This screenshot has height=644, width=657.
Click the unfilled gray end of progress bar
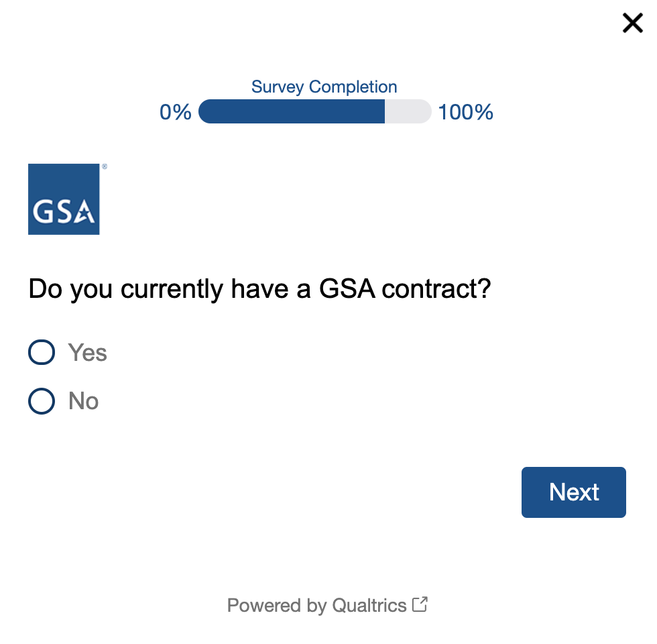[x=408, y=111]
